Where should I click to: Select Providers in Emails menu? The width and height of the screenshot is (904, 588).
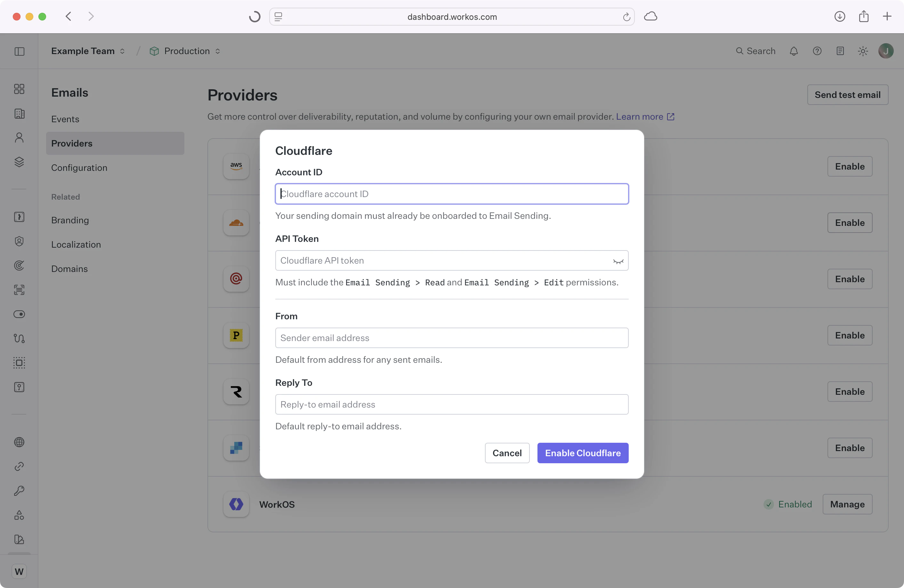point(115,143)
